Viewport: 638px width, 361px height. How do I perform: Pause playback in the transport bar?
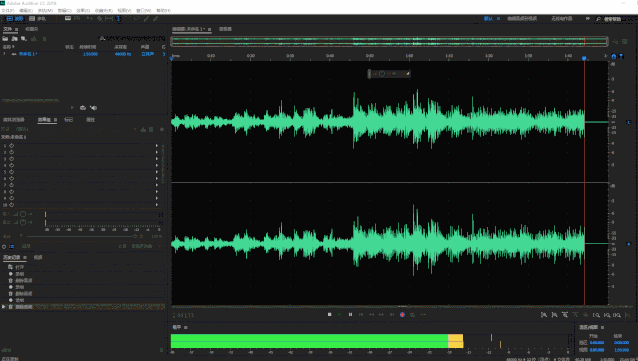pos(350,314)
